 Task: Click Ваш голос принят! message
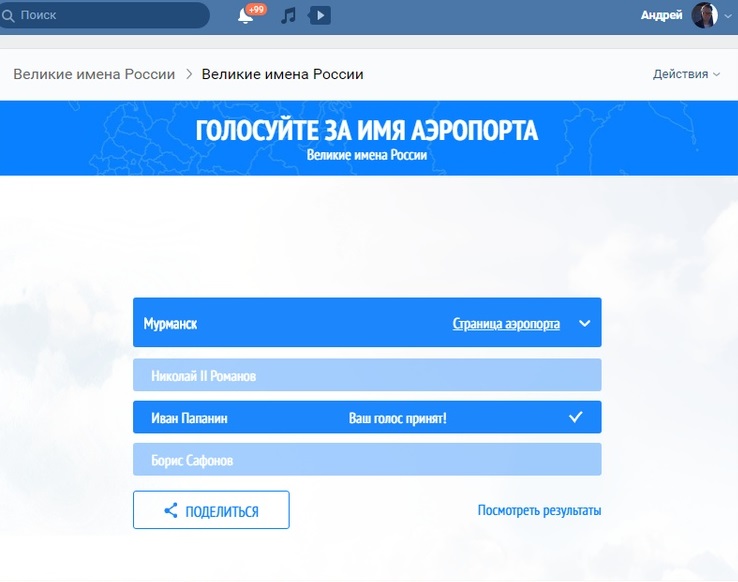(x=398, y=418)
